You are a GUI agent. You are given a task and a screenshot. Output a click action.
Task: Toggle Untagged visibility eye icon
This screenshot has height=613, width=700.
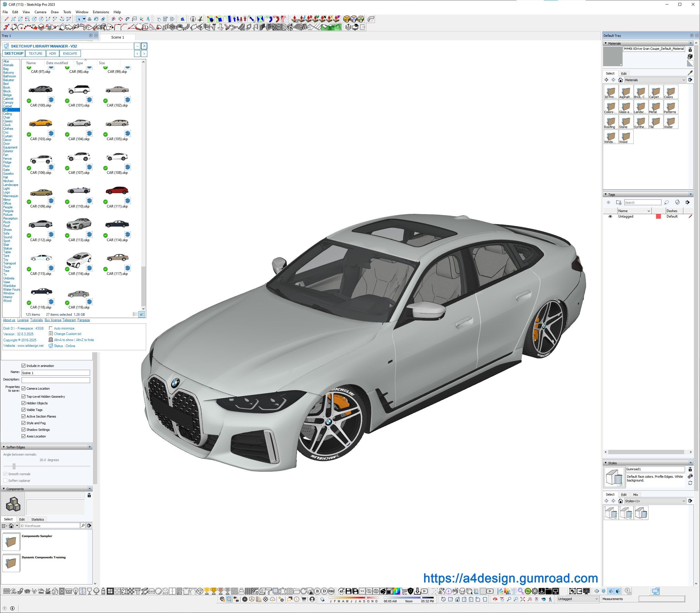[x=610, y=216]
